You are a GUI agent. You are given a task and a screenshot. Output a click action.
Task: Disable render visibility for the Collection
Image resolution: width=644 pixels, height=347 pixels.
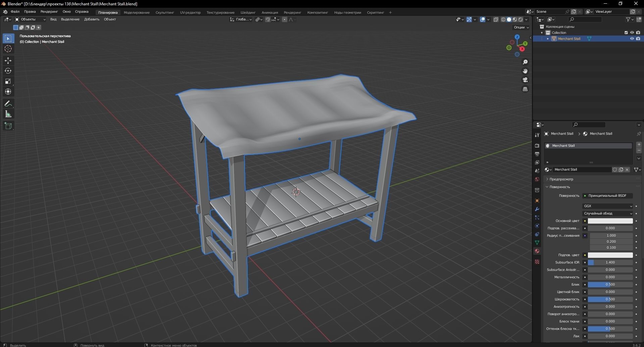[x=638, y=33]
